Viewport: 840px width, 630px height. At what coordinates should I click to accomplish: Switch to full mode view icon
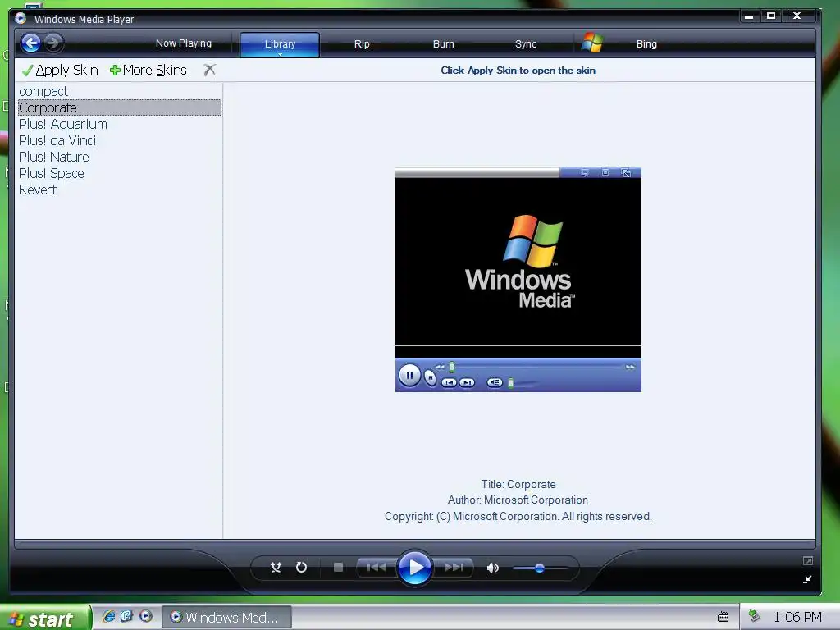[x=808, y=561]
